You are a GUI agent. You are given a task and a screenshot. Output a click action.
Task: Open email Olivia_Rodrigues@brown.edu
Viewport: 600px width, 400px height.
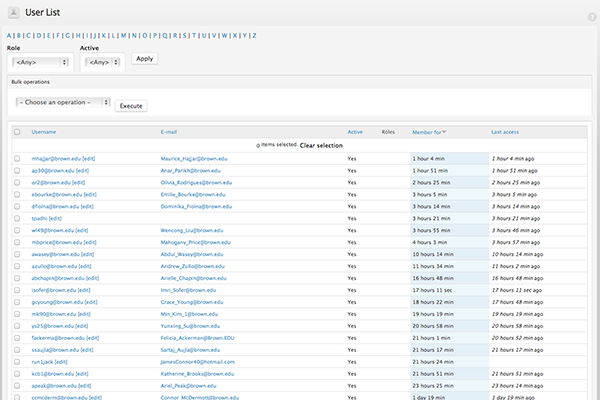click(196, 183)
